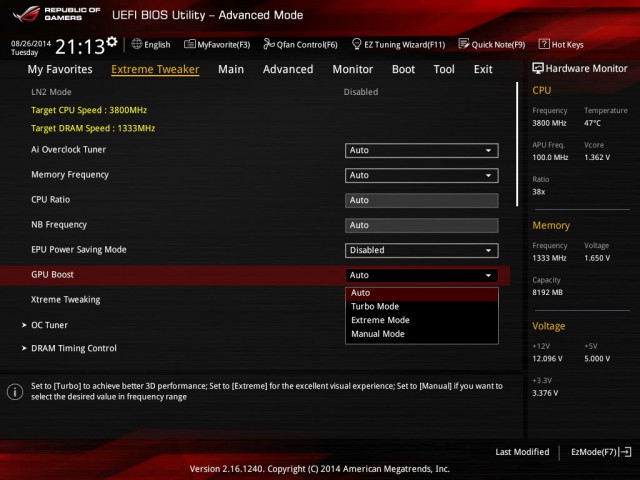
Task: Click the +12V 12.096 V reading
Action: (x=547, y=359)
